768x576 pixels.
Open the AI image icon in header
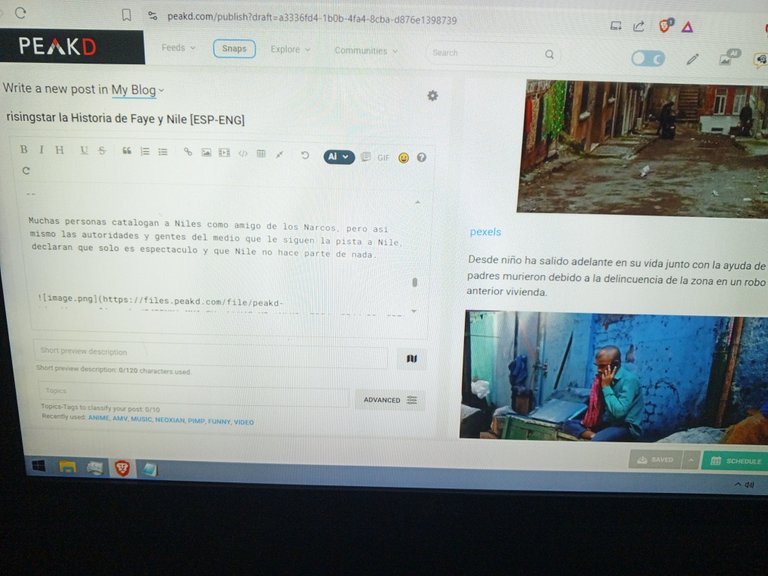(x=728, y=58)
